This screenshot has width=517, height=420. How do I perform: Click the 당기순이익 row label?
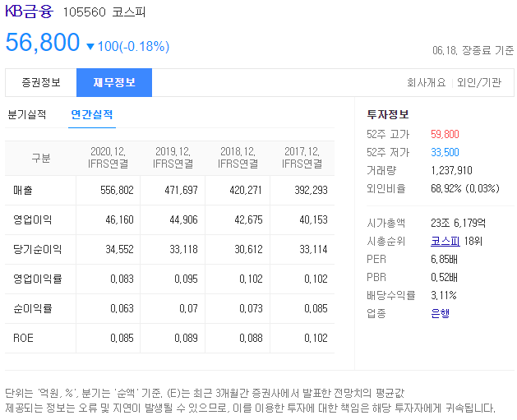[x=37, y=249]
